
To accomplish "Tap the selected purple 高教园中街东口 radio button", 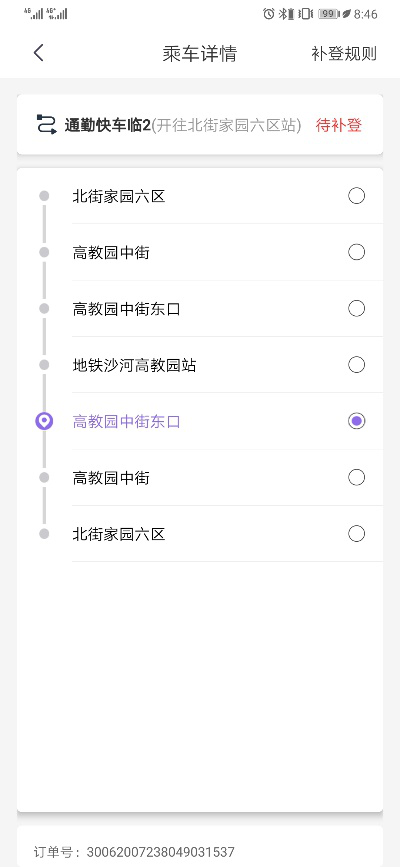I will (356, 421).
